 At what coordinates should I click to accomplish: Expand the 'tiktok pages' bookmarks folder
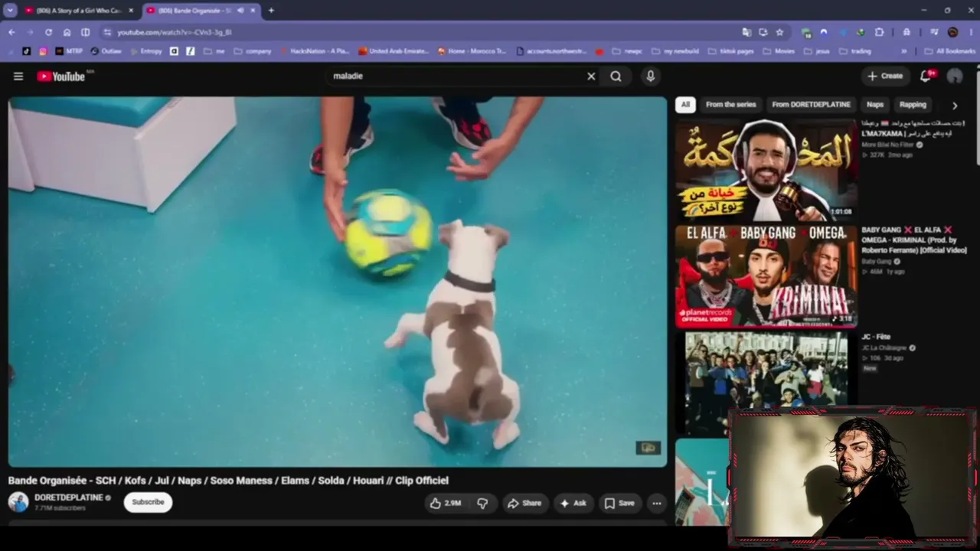pos(730,51)
